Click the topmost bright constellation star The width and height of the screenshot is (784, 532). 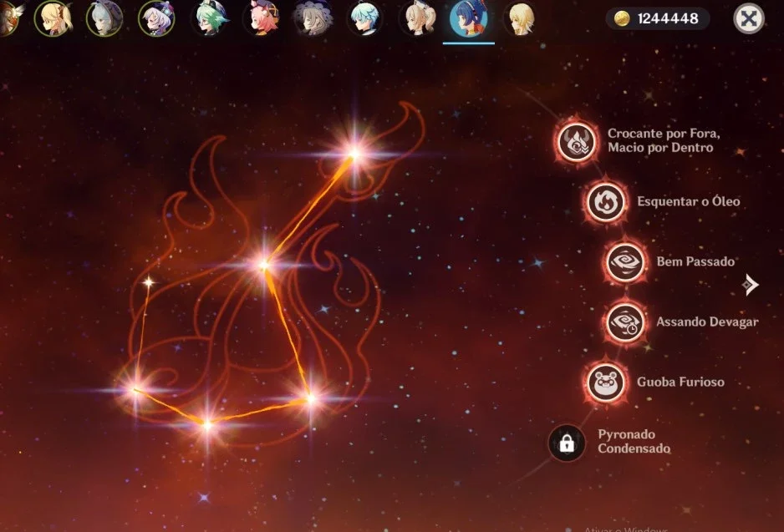click(x=354, y=154)
